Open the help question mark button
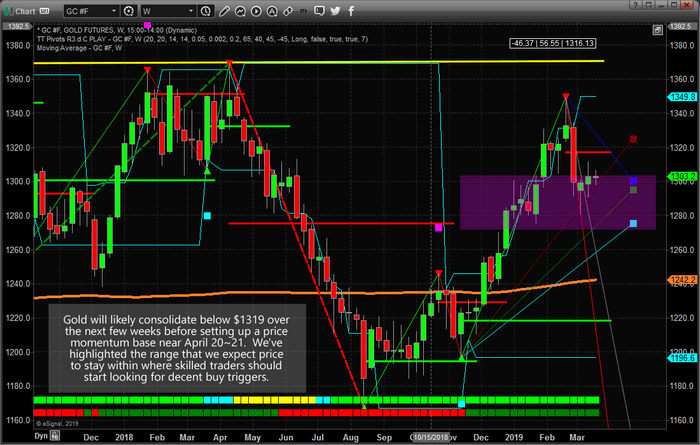The width and height of the screenshot is (700, 445). (x=635, y=5)
